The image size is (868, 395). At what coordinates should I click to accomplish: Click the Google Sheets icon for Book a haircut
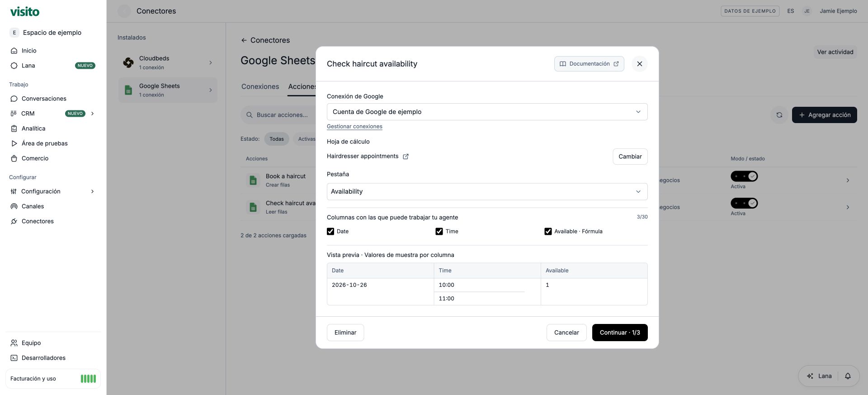253,180
